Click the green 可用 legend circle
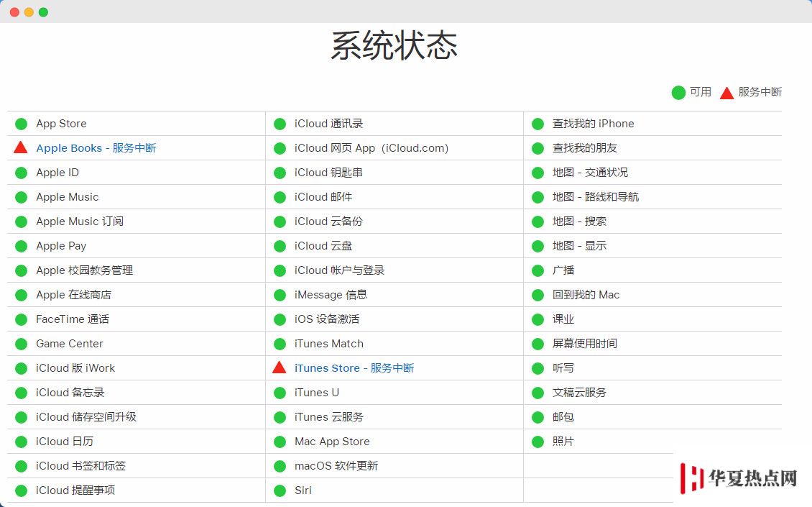 [678, 93]
